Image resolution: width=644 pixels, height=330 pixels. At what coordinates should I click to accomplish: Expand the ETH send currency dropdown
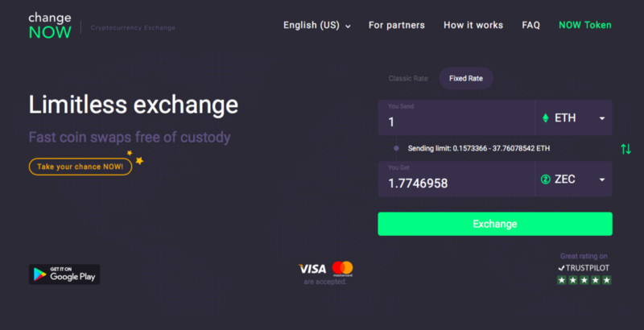tap(601, 118)
